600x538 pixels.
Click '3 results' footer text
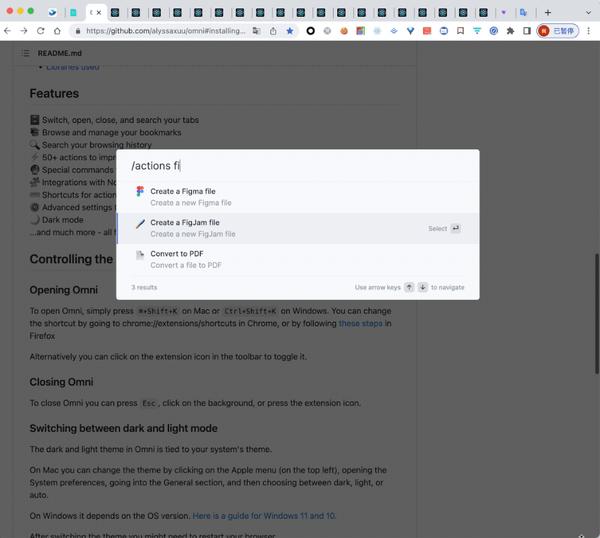tap(144, 287)
